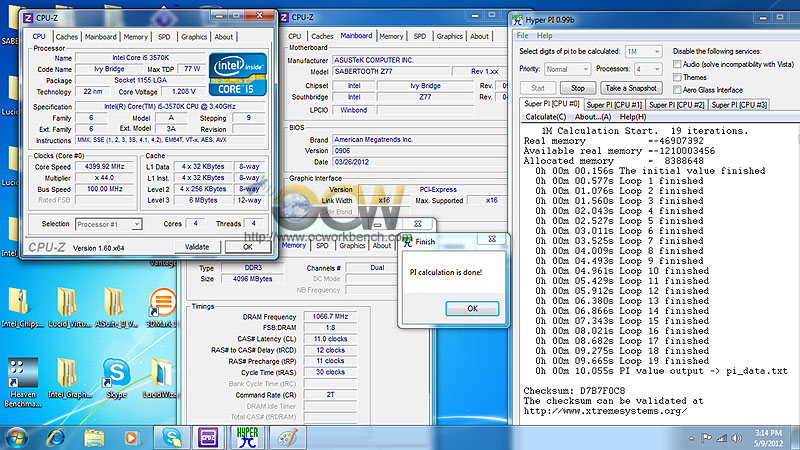Open the Intel_Chips folder on desktop
The image size is (800, 450).
[21, 307]
